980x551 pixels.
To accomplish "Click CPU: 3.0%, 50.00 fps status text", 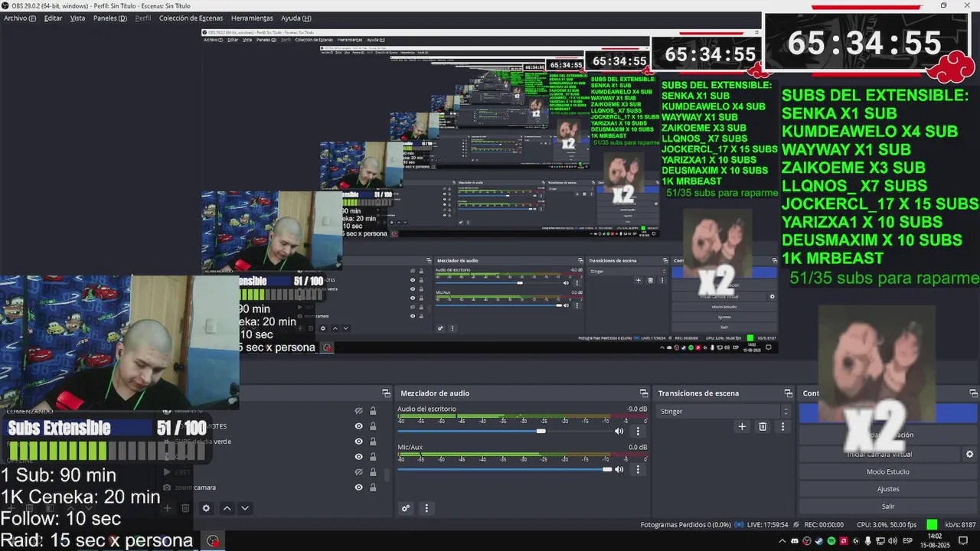I will coord(887,525).
